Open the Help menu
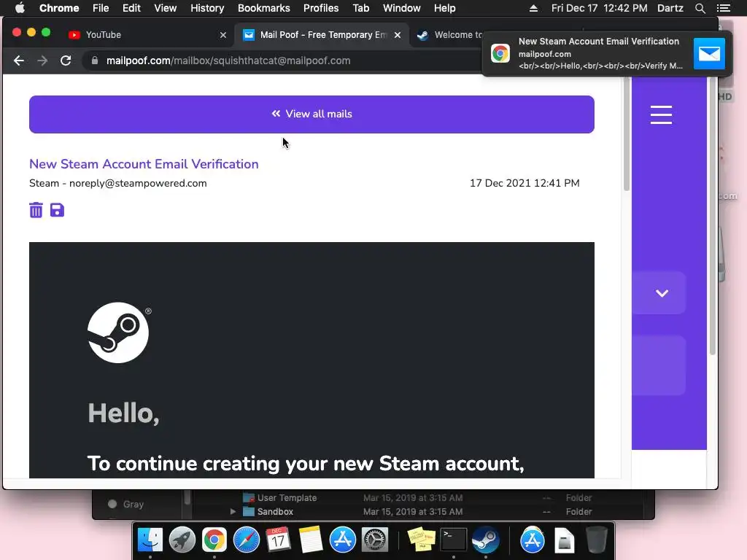 (x=444, y=8)
